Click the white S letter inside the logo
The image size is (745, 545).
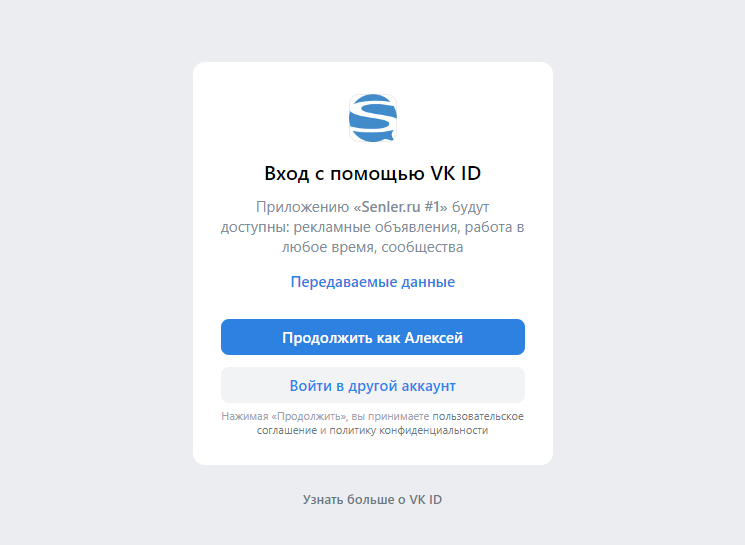tap(372, 118)
